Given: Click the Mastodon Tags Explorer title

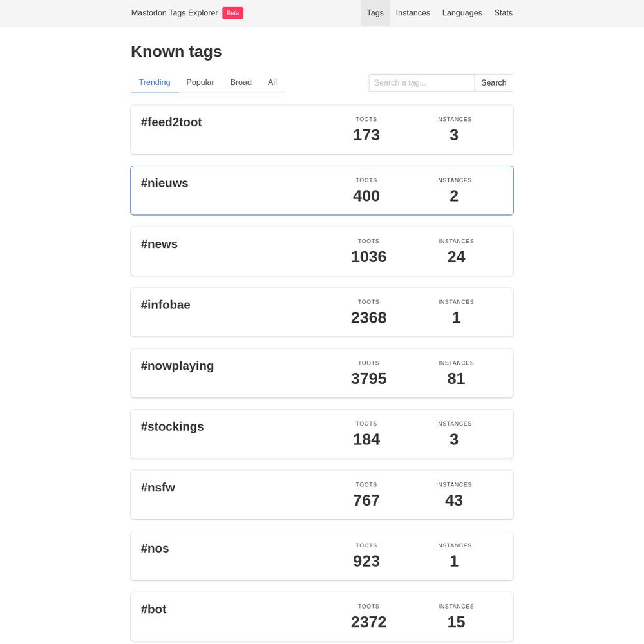Looking at the screenshot, I should [175, 13].
